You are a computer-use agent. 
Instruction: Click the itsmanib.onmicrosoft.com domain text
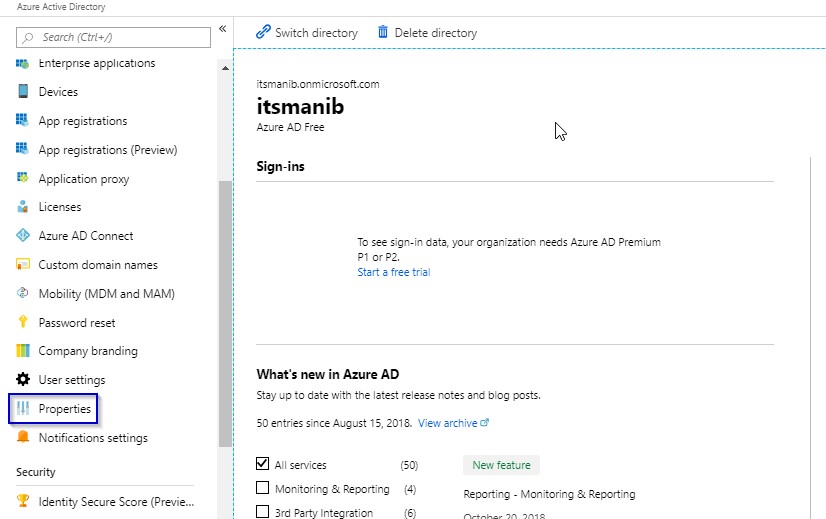point(318,84)
